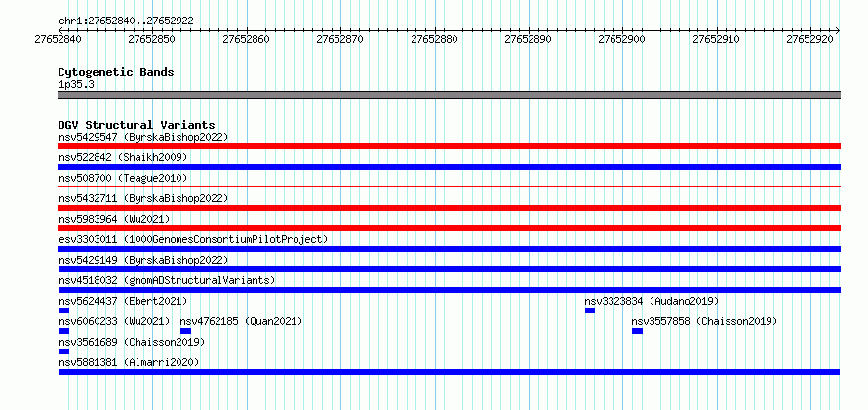The width and height of the screenshot is (868, 410).
Task: Click the blue bar under nsv5429149
Action: (449, 269)
